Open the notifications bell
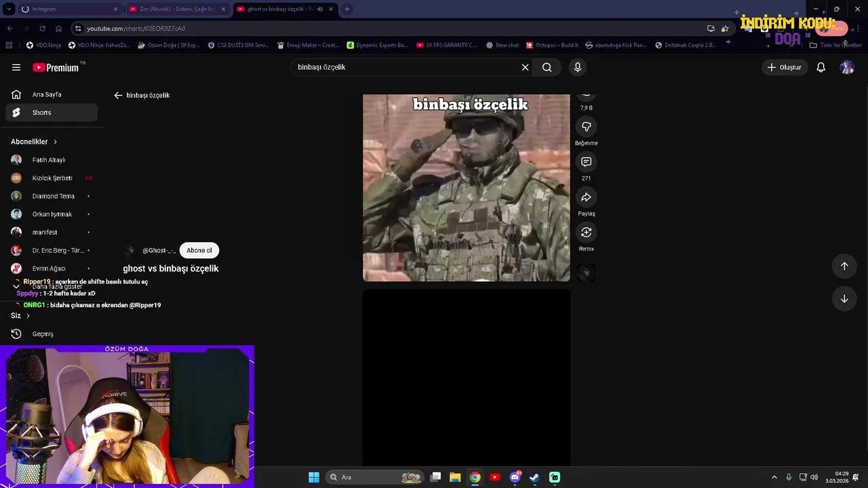The height and width of the screenshot is (488, 868). (821, 67)
